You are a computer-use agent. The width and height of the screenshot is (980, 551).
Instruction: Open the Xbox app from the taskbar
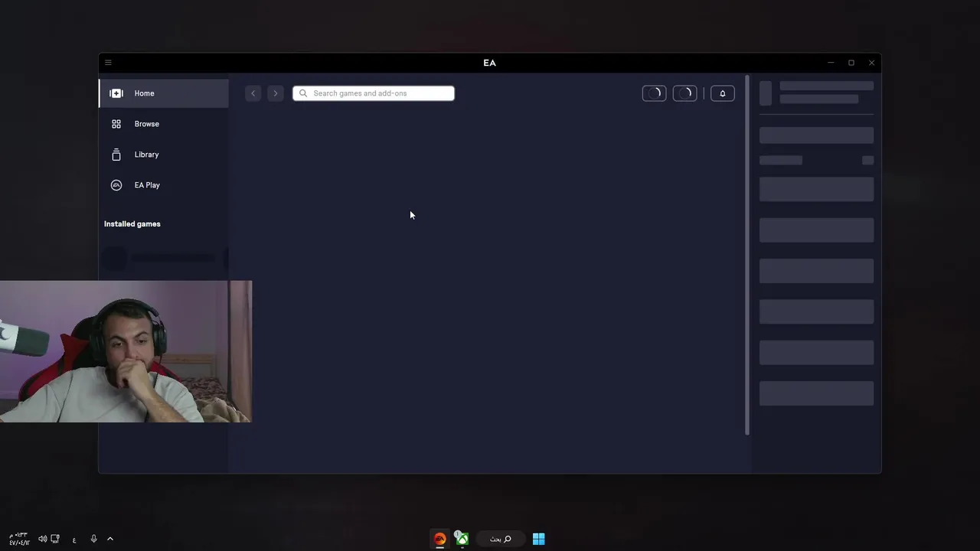coord(462,539)
